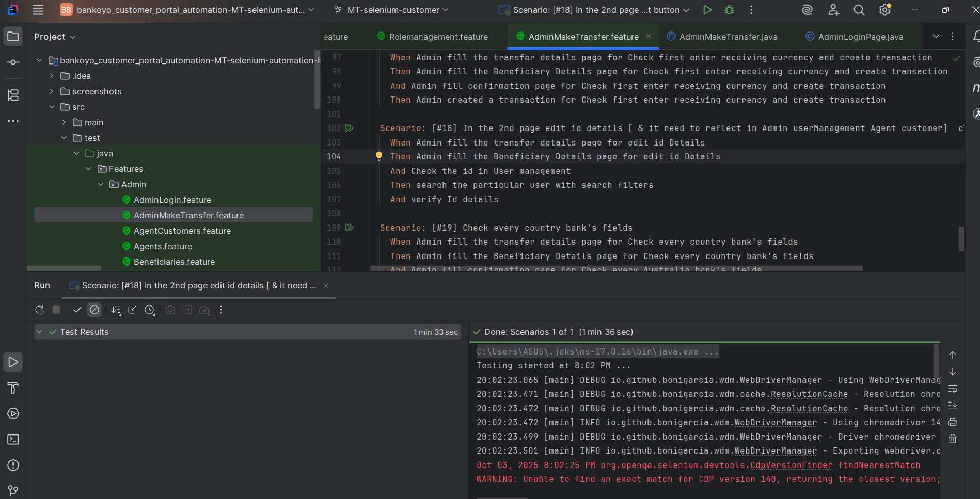
Task: Click the WebDriverManager link in console
Action: point(780,380)
